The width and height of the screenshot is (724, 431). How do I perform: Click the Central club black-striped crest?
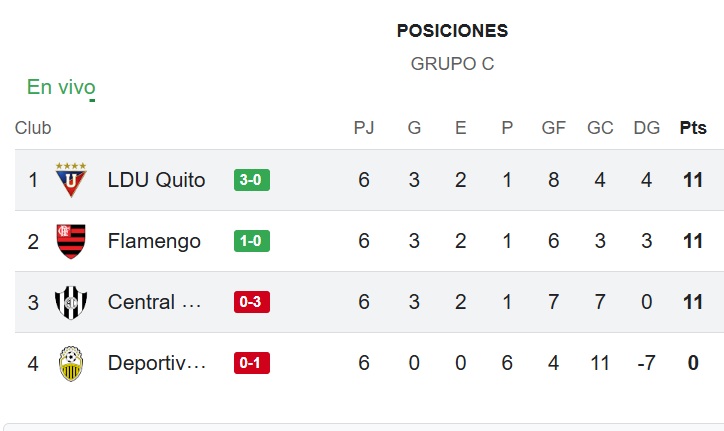(71, 302)
